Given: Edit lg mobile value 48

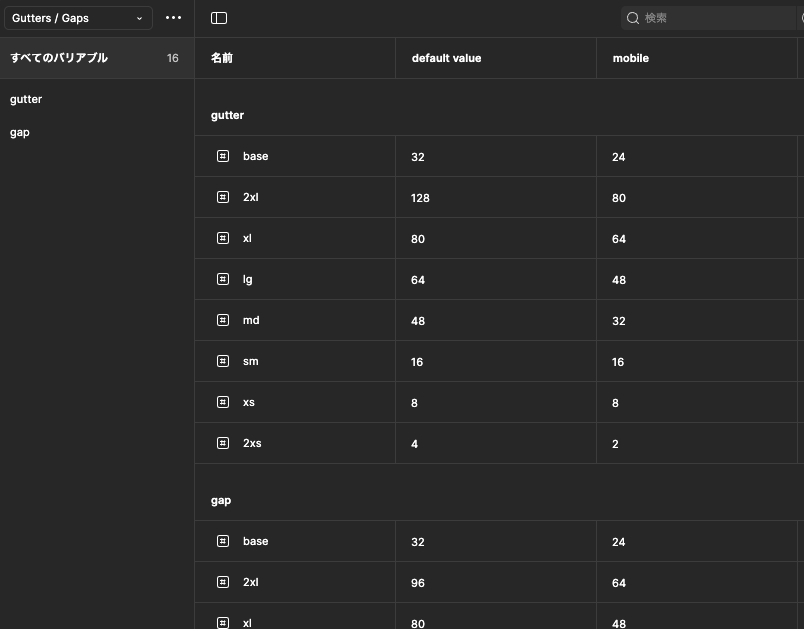Looking at the screenshot, I should pyautogui.click(x=618, y=280).
